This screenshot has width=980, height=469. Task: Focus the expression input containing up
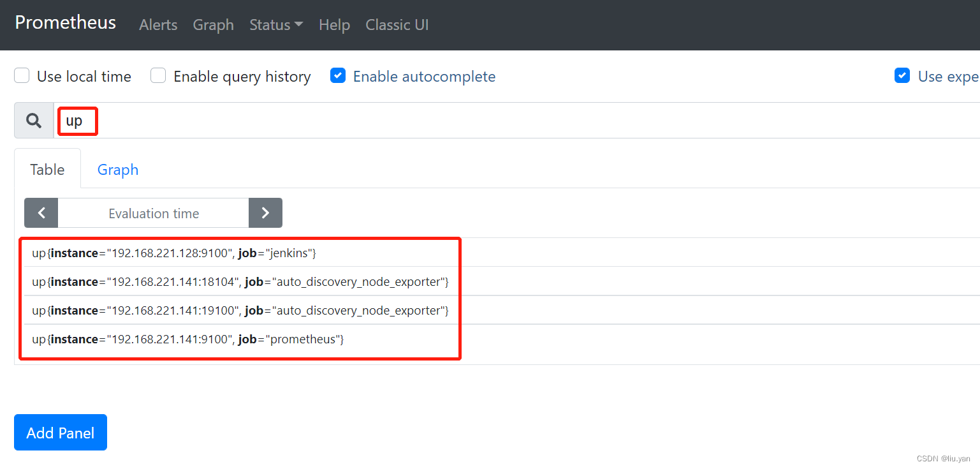click(x=516, y=120)
